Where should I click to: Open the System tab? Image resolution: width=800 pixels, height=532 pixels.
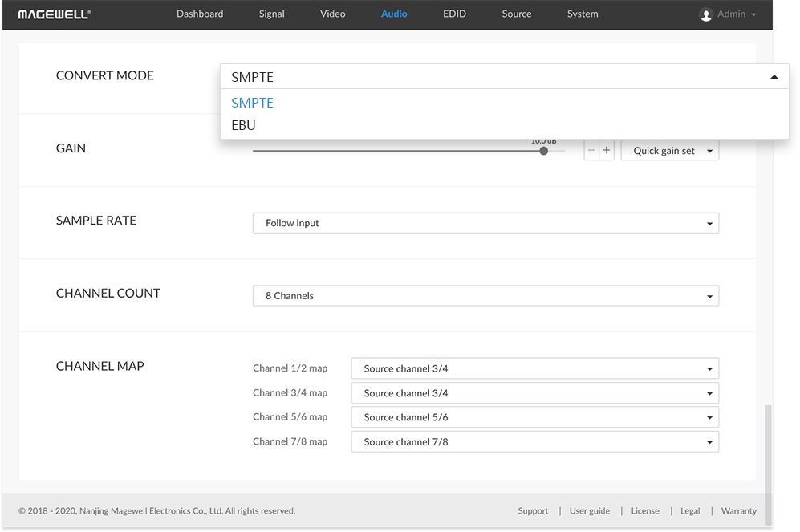point(583,14)
